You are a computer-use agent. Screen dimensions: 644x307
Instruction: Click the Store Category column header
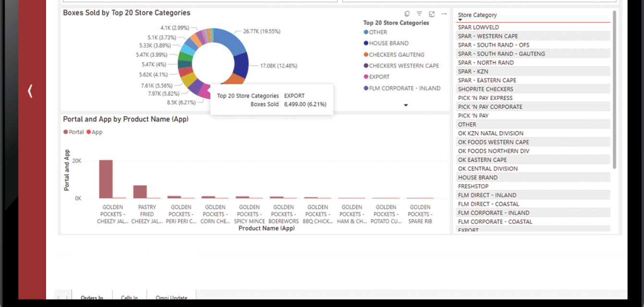click(477, 15)
